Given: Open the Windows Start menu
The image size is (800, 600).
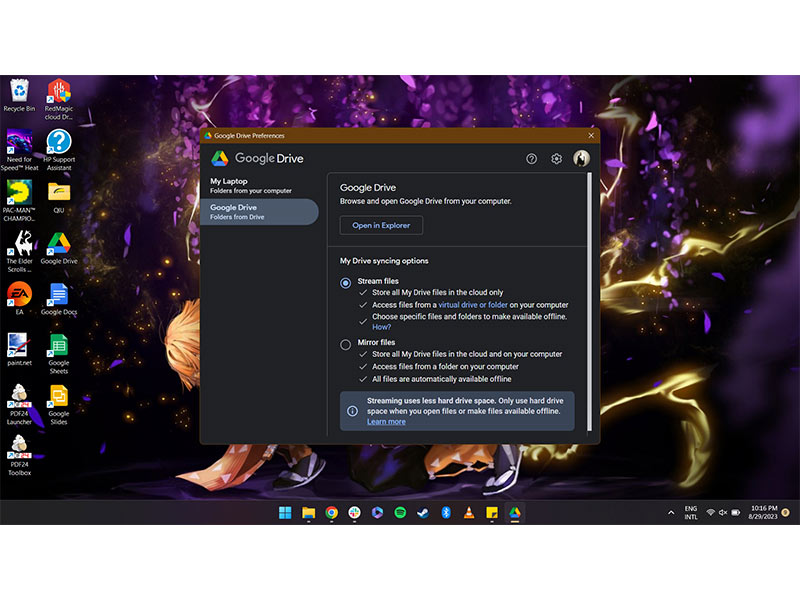Looking at the screenshot, I should [285, 513].
